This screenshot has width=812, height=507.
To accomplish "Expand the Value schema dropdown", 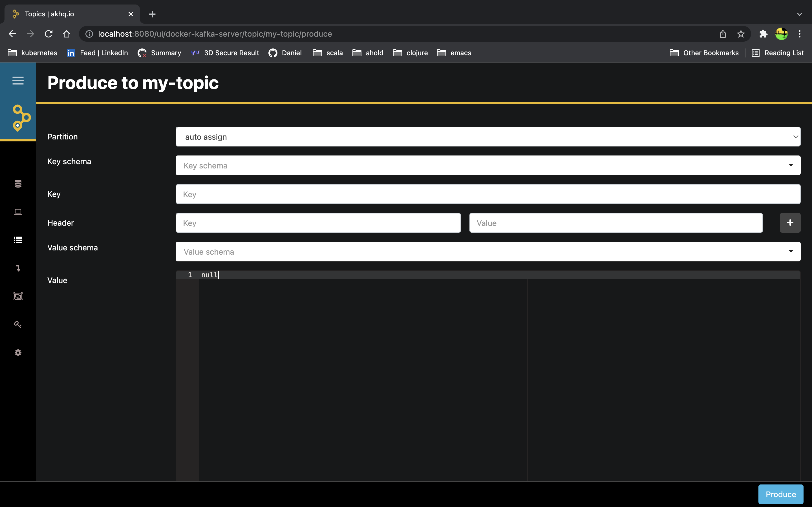I will pyautogui.click(x=487, y=252).
